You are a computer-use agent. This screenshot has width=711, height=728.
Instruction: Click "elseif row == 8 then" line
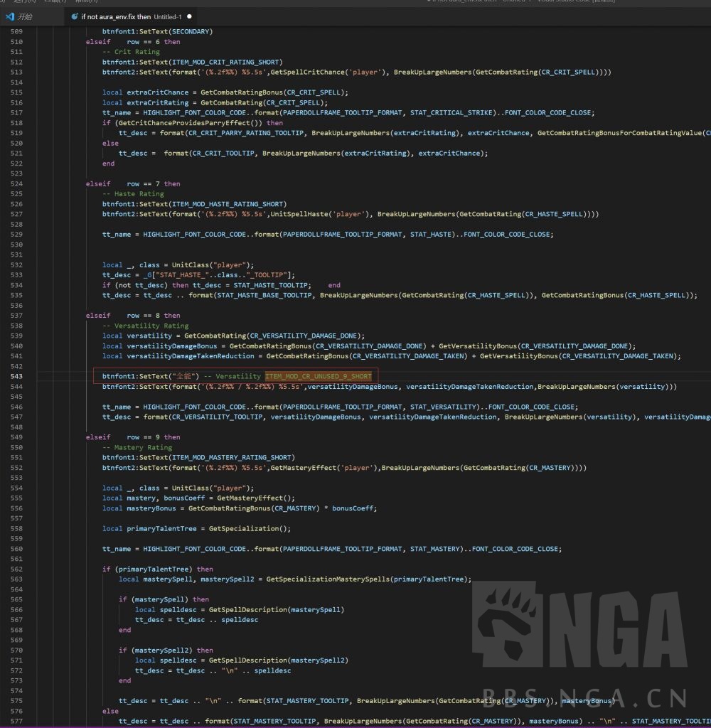tap(133, 316)
